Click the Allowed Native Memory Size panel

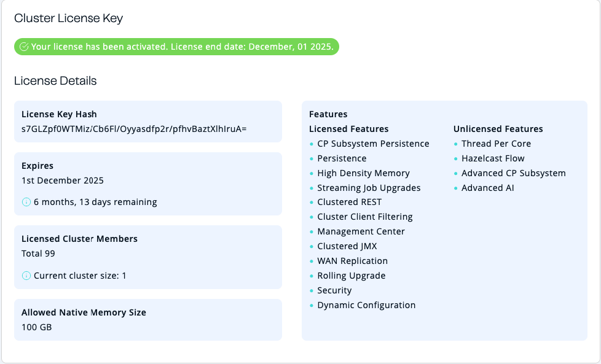pyautogui.click(x=147, y=319)
